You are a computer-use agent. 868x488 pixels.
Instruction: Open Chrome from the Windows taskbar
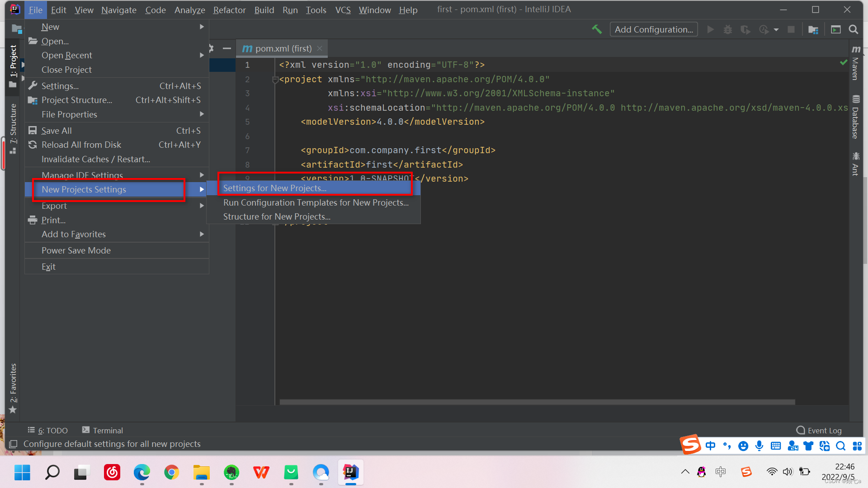(171, 473)
